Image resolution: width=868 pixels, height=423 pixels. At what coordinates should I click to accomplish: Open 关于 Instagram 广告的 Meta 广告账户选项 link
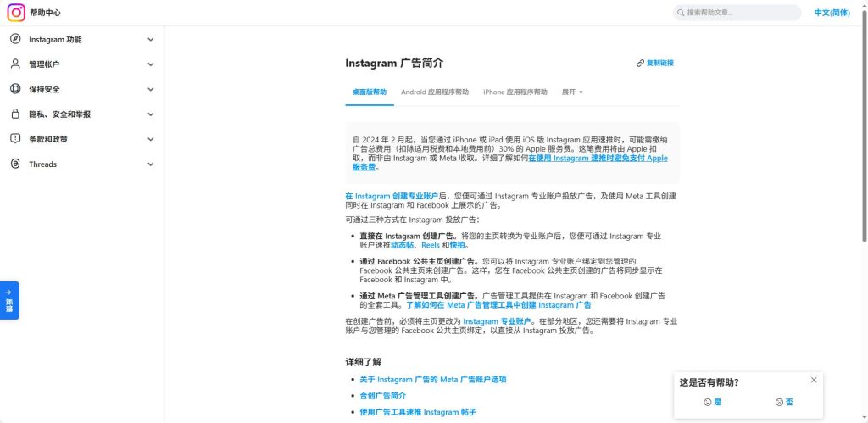(x=433, y=379)
